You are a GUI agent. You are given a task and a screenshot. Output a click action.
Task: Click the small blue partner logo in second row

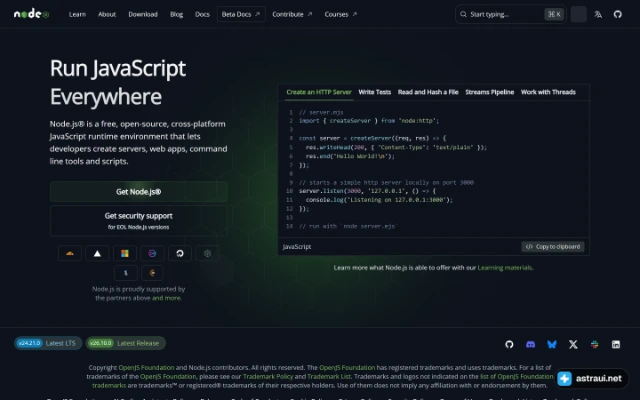126,273
